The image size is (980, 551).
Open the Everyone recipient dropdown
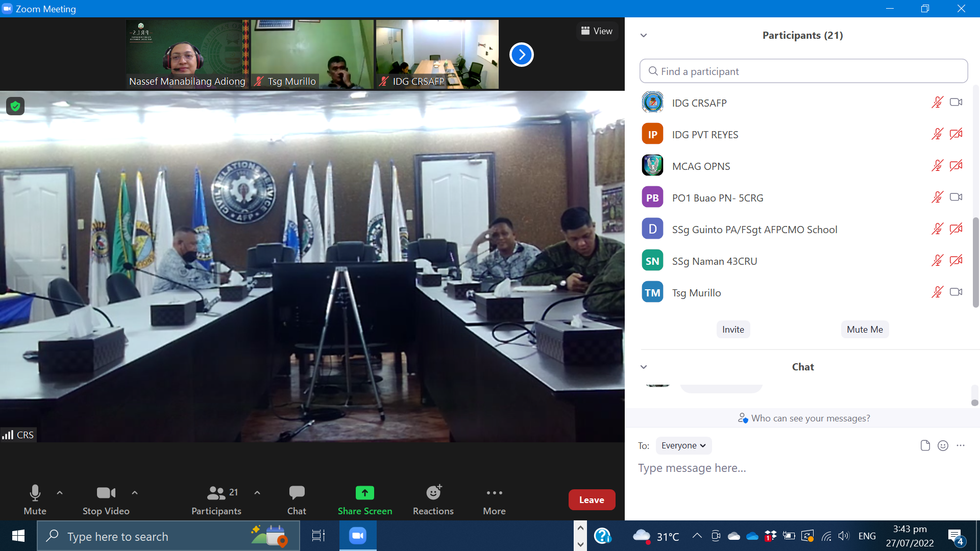pyautogui.click(x=683, y=445)
